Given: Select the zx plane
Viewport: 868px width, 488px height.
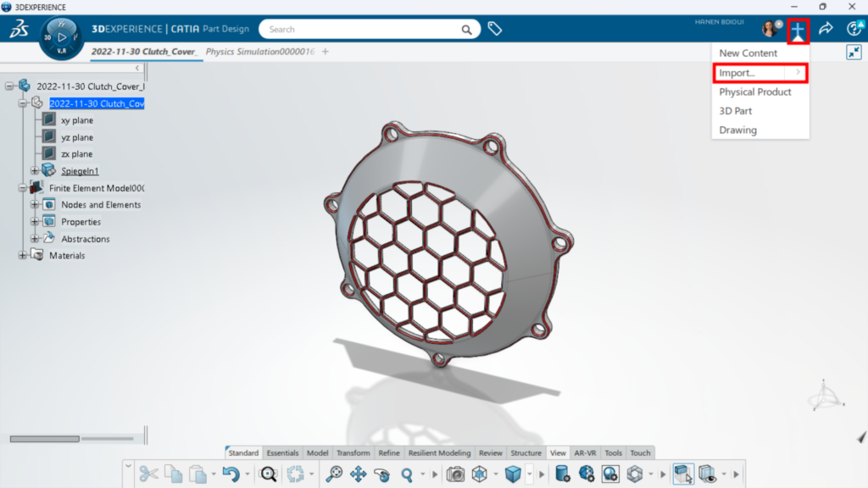Looking at the screenshot, I should click(77, 154).
